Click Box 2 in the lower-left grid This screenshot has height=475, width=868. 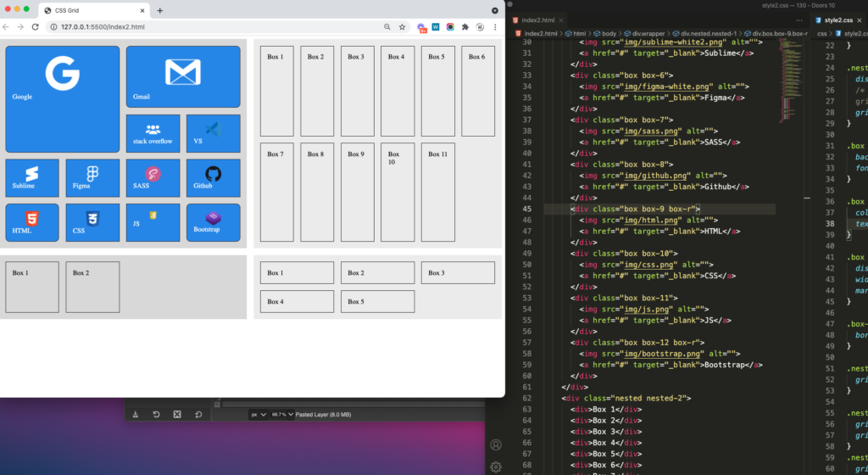point(92,287)
